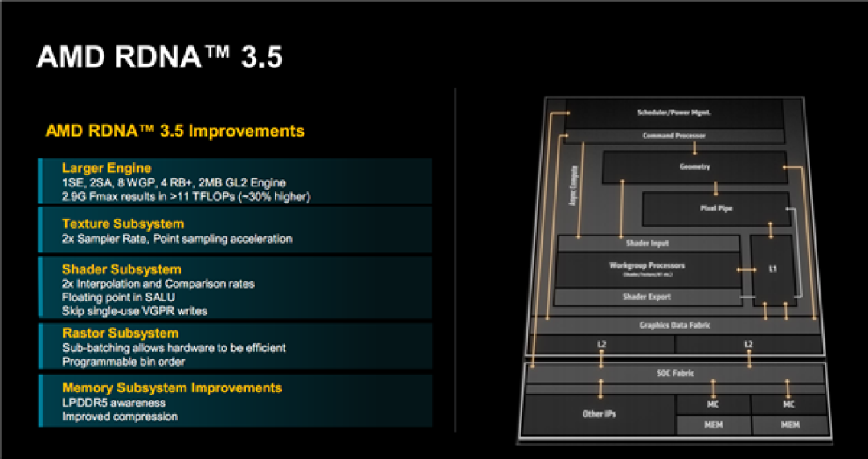Click the Geometry block in diagram
This screenshot has height=459, width=868.
(694, 167)
